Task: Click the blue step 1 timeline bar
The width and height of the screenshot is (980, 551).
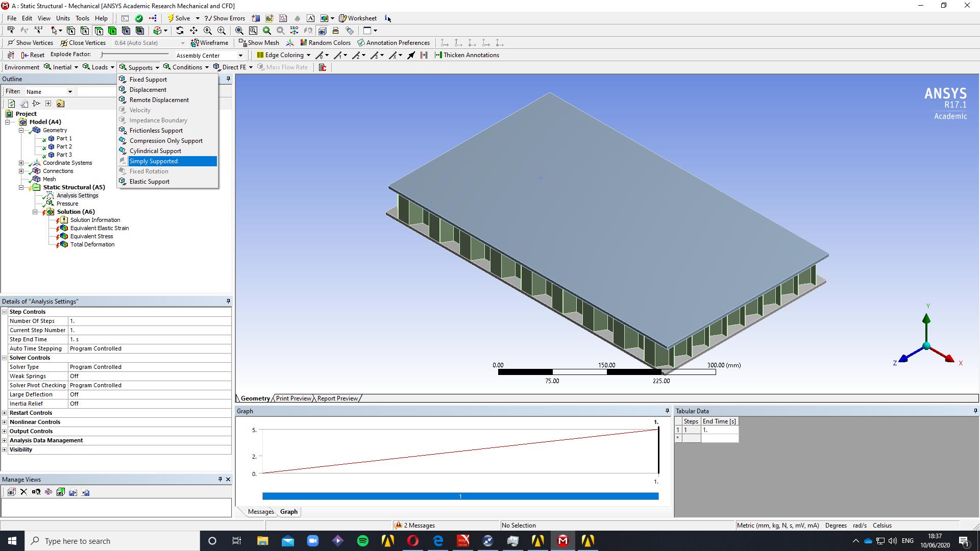Action: pyautogui.click(x=460, y=496)
